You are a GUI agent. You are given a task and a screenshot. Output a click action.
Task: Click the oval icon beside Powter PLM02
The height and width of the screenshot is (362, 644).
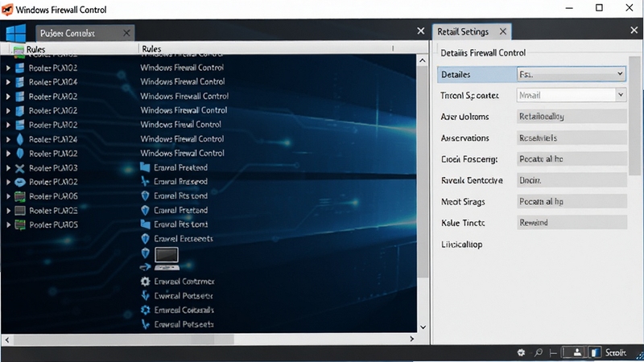coord(19,183)
